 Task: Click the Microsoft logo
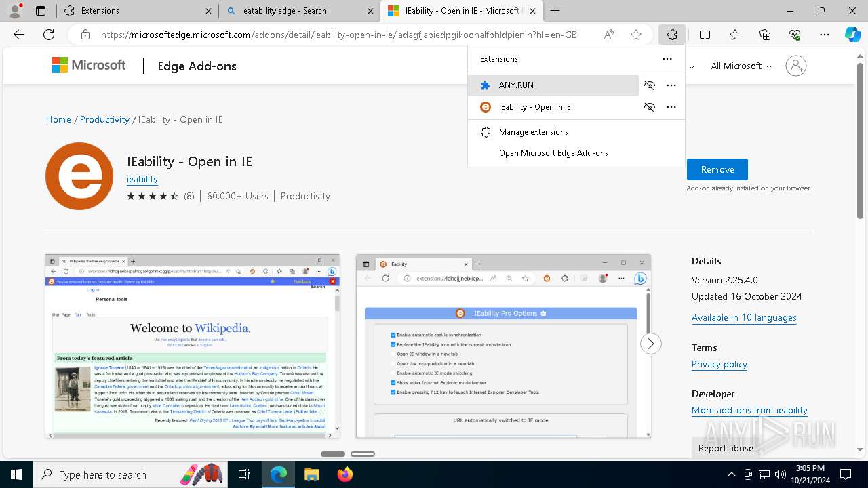point(89,65)
